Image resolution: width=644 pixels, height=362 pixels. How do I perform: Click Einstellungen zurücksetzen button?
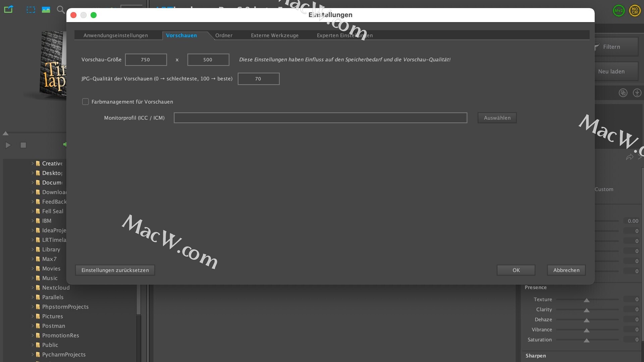pos(115,270)
